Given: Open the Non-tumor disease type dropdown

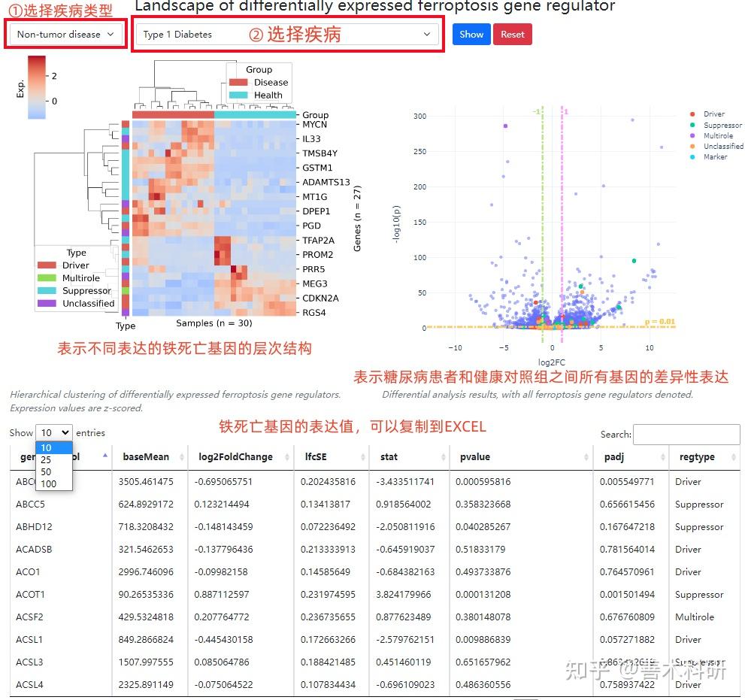Looking at the screenshot, I should pyautogui.click(x=65, y=34).
